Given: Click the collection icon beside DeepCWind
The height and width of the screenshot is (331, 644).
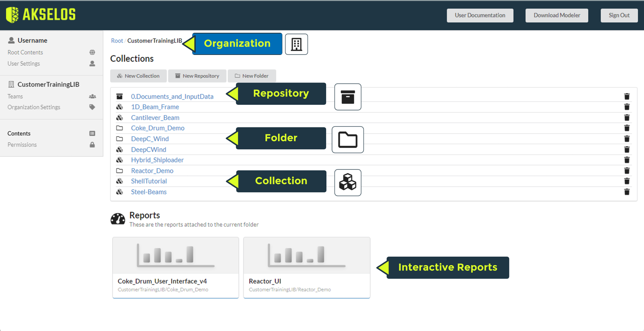Looking at the screenshot, I should [119, 149].
